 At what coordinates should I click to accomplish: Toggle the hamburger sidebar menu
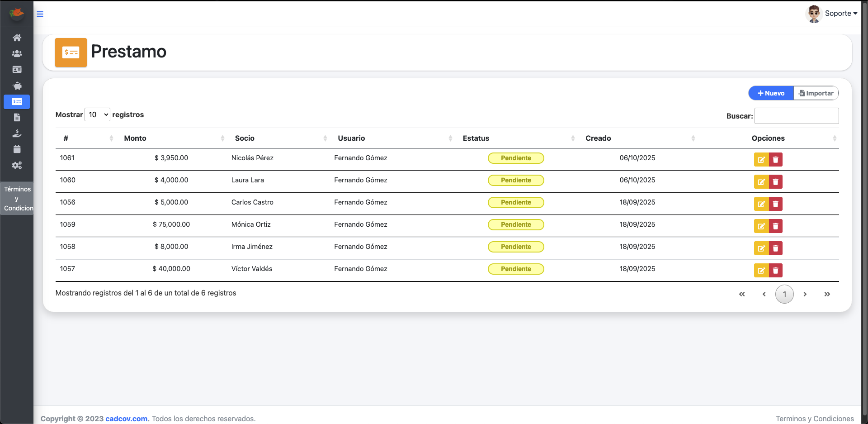click(40, 14)
